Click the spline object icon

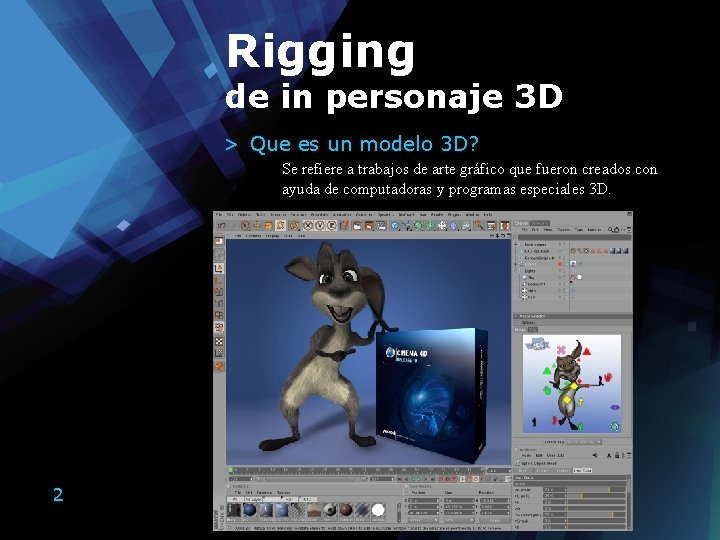pyautogui.click(x=406, y=225)
